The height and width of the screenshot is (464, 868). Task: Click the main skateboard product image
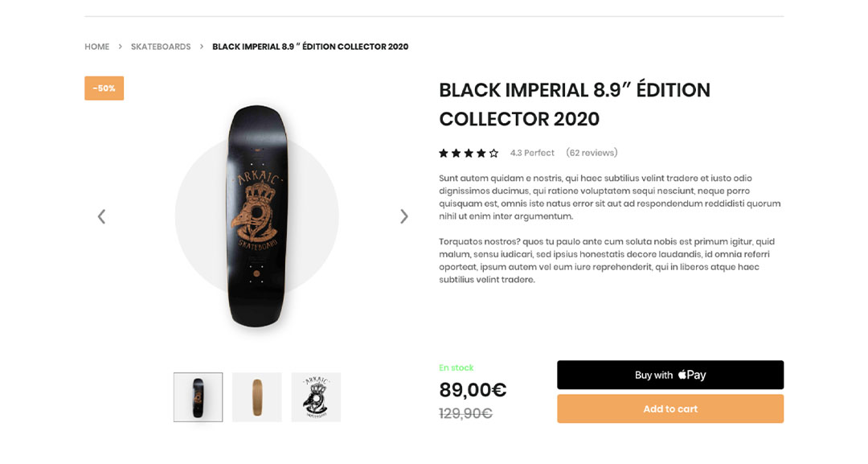(x=256, y=216)
